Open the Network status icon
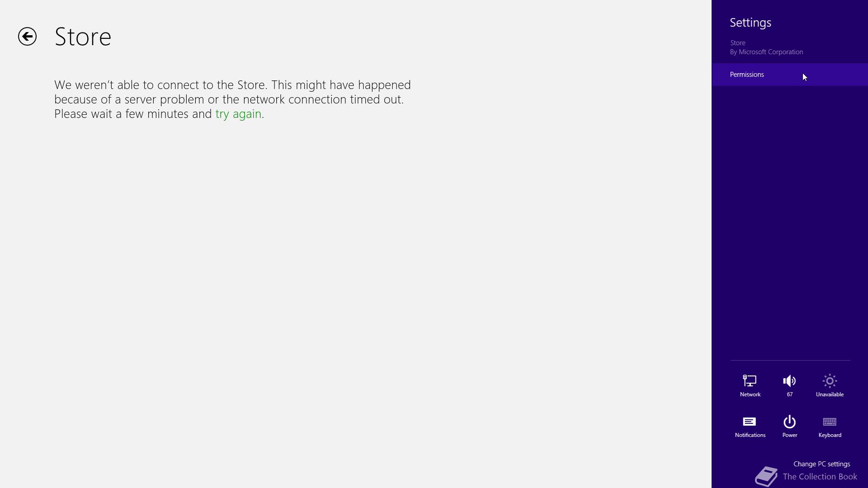 pyautogui.click(x=750, y=381)
